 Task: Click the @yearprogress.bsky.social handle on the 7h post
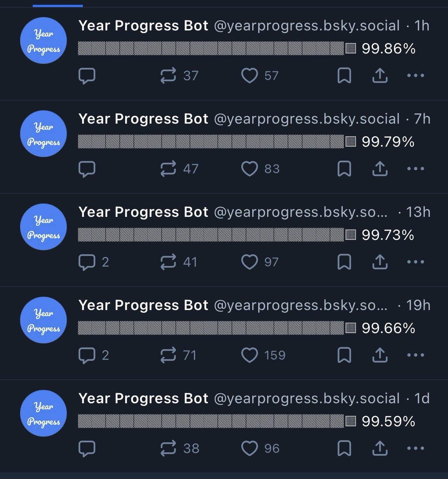[x=306, y=119]
